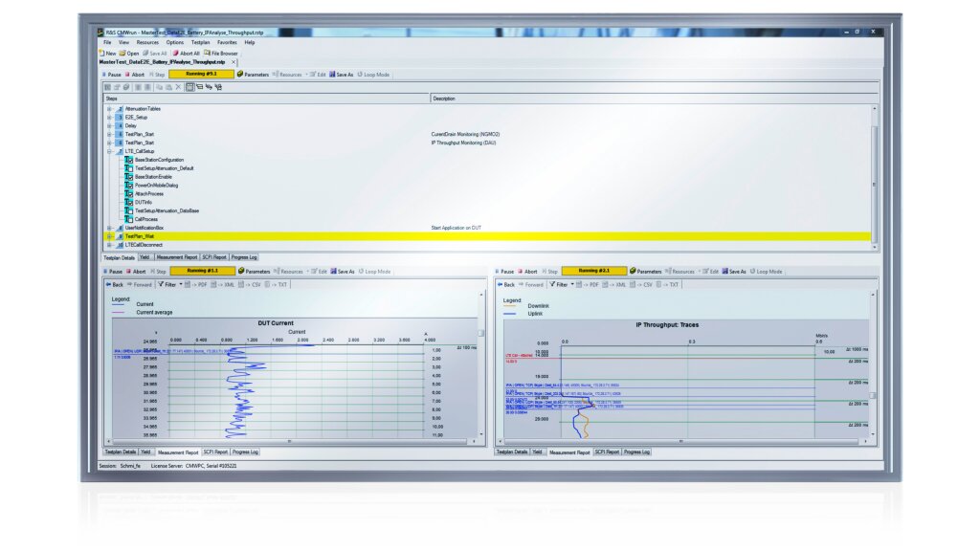Click the Save All toolbar button
Screen dimensions: 980x551
pyautogui.click(x=154, y=54)
